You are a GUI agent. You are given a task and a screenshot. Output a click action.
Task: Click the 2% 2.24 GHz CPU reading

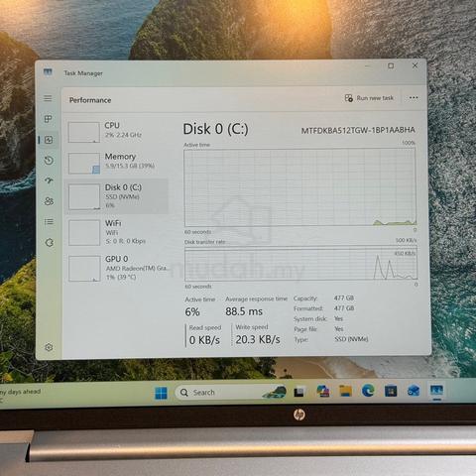(x=123, y=135)
